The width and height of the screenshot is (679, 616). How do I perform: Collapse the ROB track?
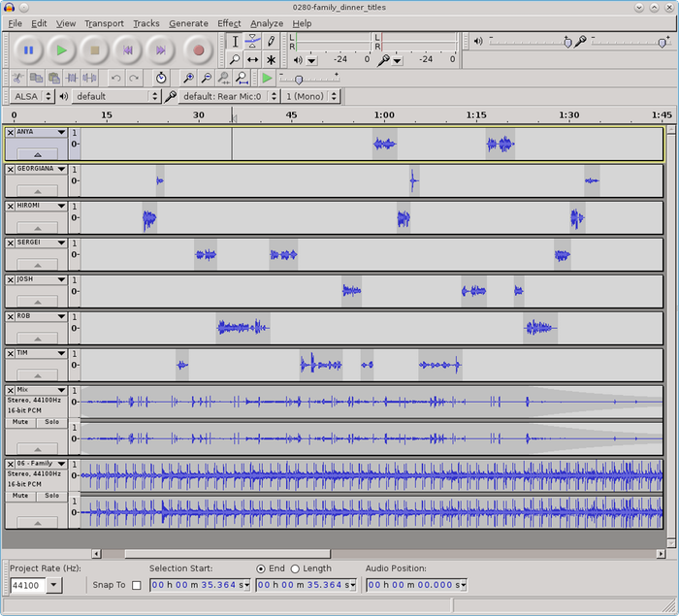(x=38, y=339)
